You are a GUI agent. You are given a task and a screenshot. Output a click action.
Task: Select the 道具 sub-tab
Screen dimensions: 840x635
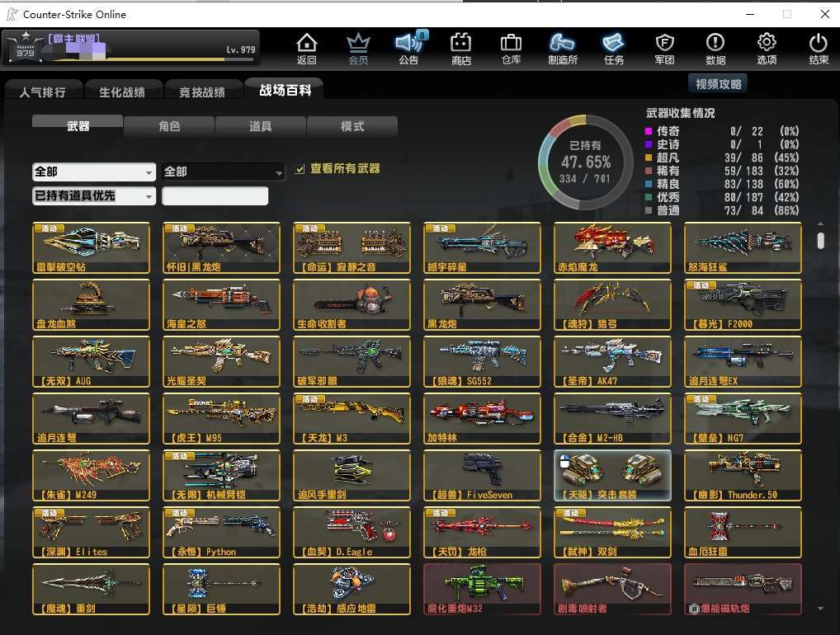261,126
